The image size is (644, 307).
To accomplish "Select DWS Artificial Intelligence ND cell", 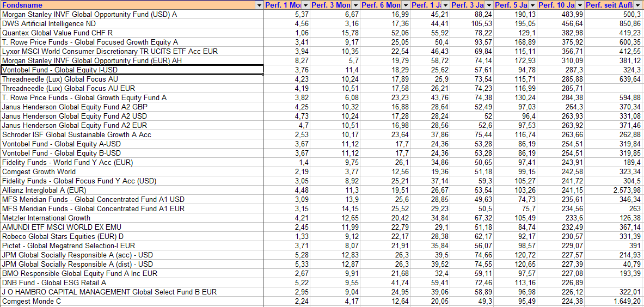I will [132, 23].
